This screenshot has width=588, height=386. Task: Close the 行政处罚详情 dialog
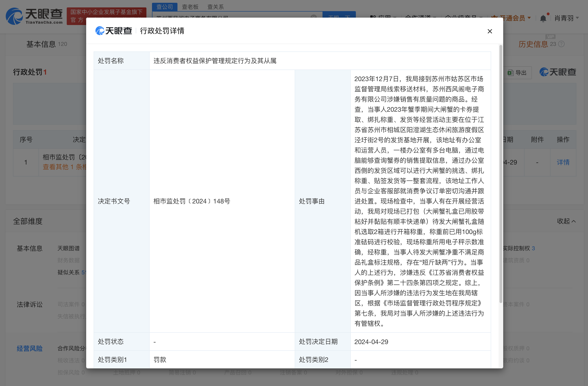(490, 31)
